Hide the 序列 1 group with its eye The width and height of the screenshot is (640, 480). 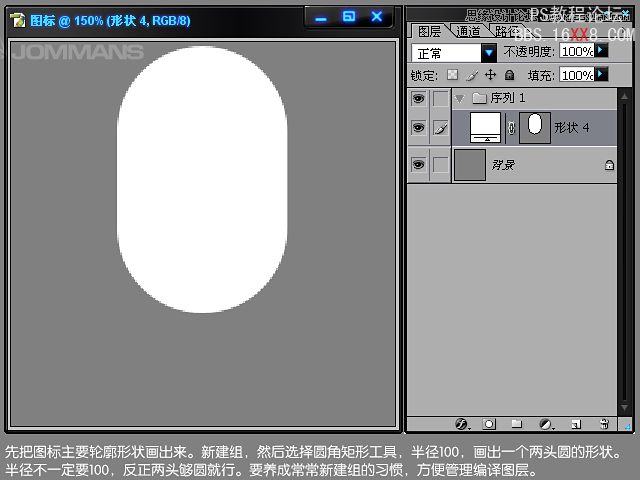point(418,98)
